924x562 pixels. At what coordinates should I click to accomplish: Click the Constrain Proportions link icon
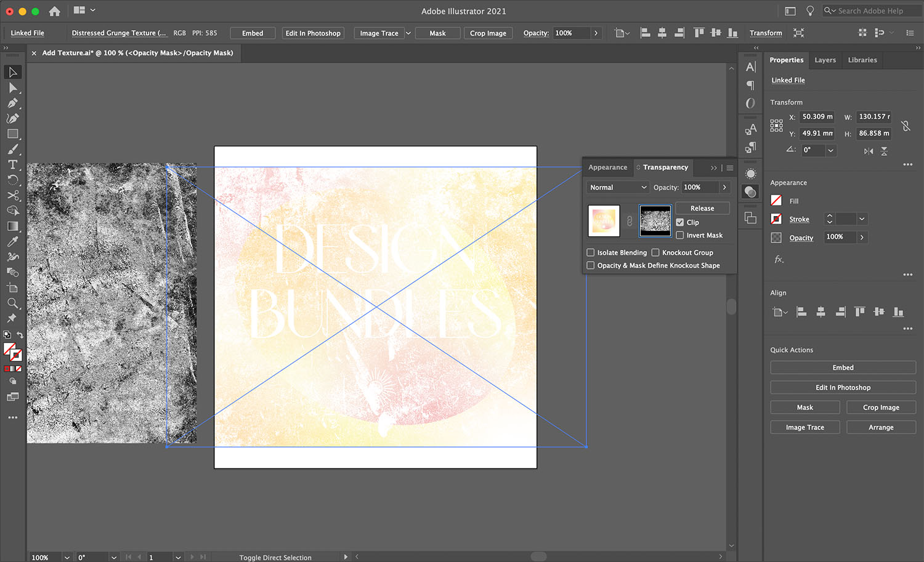click(x=906, y=126)
